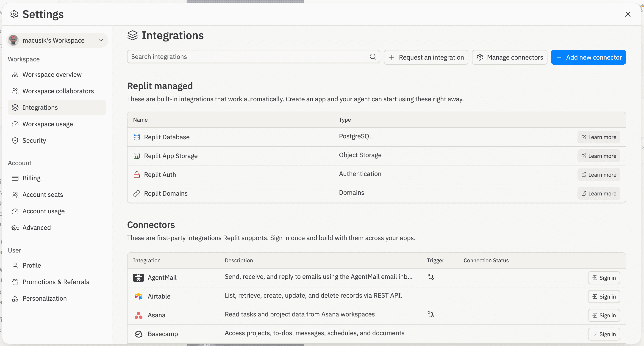Click the Airtable logo
Screen dimensions: 644x346
138,296
